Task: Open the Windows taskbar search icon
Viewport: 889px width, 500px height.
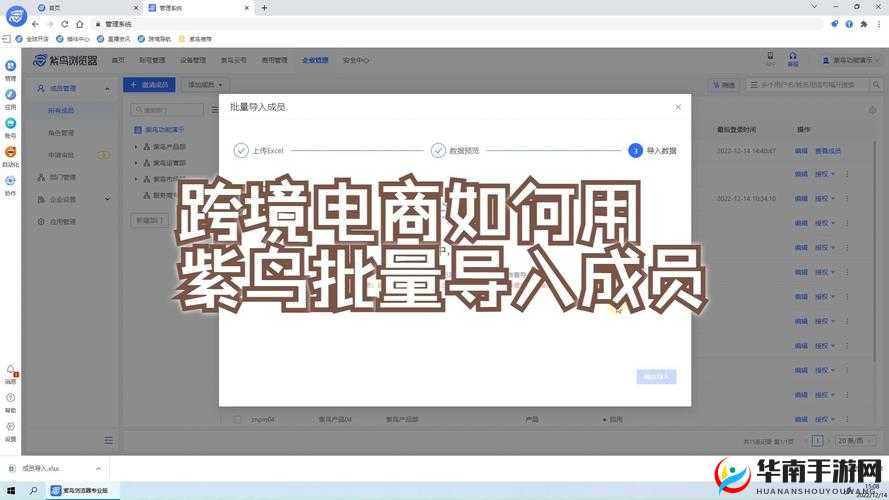Action: 33,490
